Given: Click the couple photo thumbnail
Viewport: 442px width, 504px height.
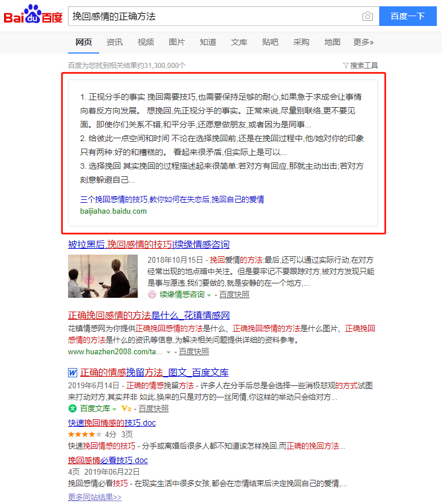Looking at the screenshot, I should pyautogui.click(x=103, y=276).
